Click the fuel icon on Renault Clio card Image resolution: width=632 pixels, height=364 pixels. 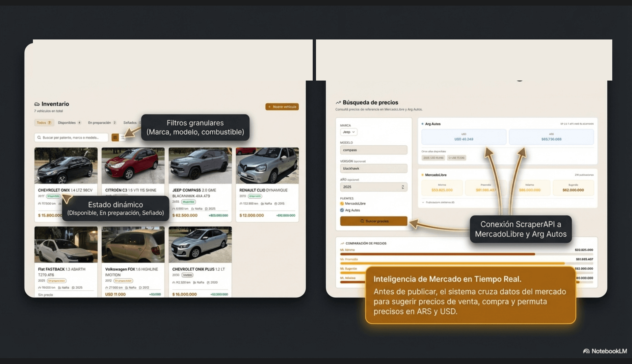click(262, 204)
